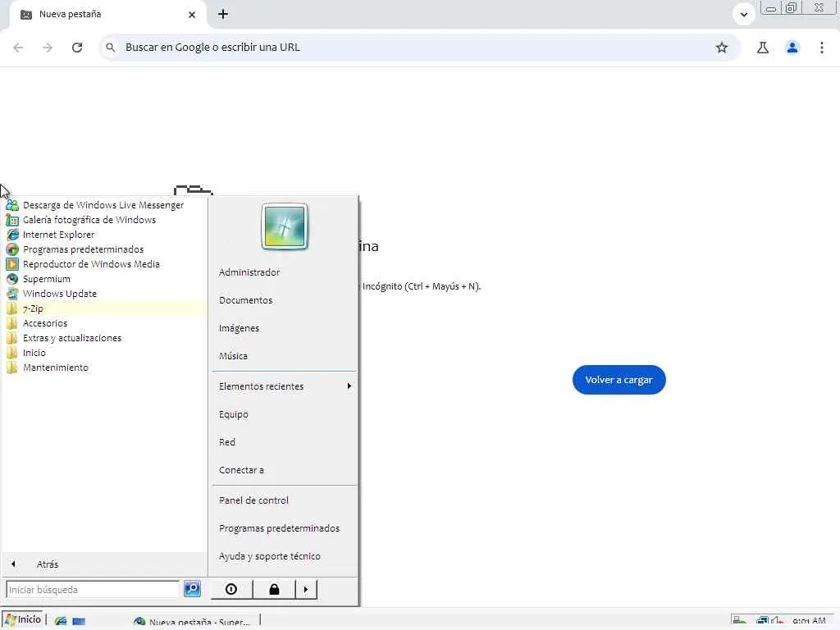Open Programas predeterminados in right pane
The height and width of the screenshot is (630, 840).
coord(280,528)
